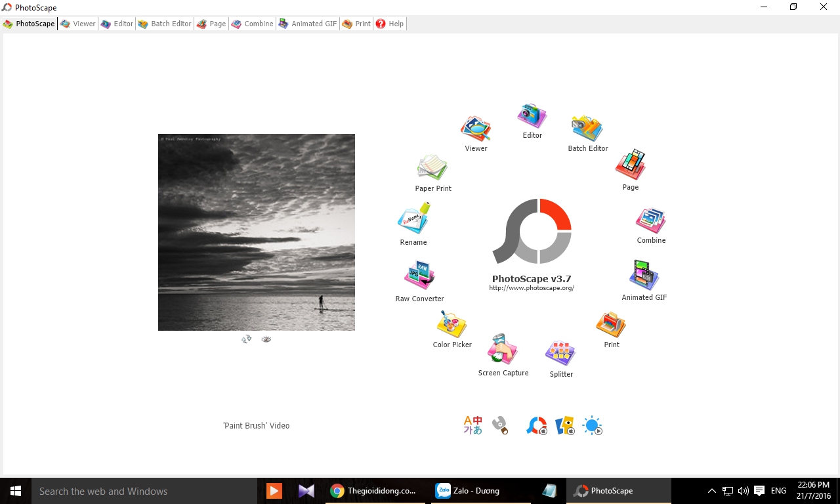Open the Animated GIF circular menu icon
This screenshot has height=504, width=840.
(644, 276)
